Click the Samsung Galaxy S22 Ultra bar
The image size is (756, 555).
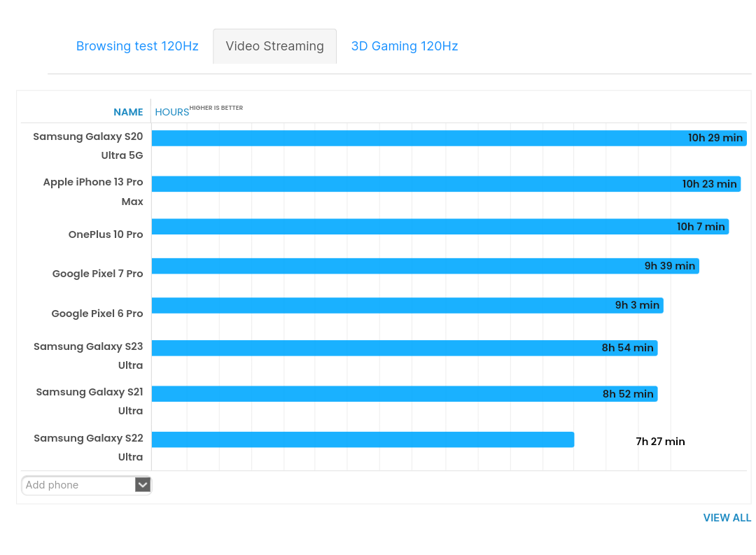pyautogui.click(x=363, y=440)
